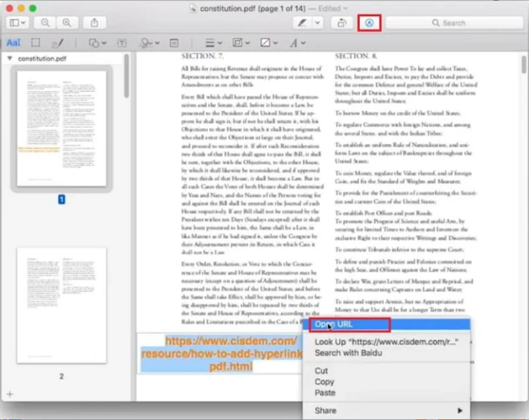
Task: Click the Zoom Out magnifier button
Action: pos(45,23)
